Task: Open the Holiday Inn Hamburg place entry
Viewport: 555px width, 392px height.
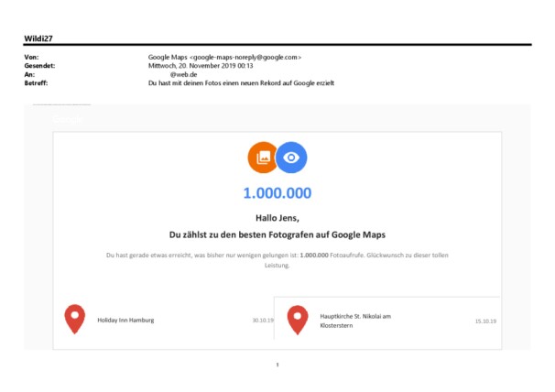Action: pos(125,320)
